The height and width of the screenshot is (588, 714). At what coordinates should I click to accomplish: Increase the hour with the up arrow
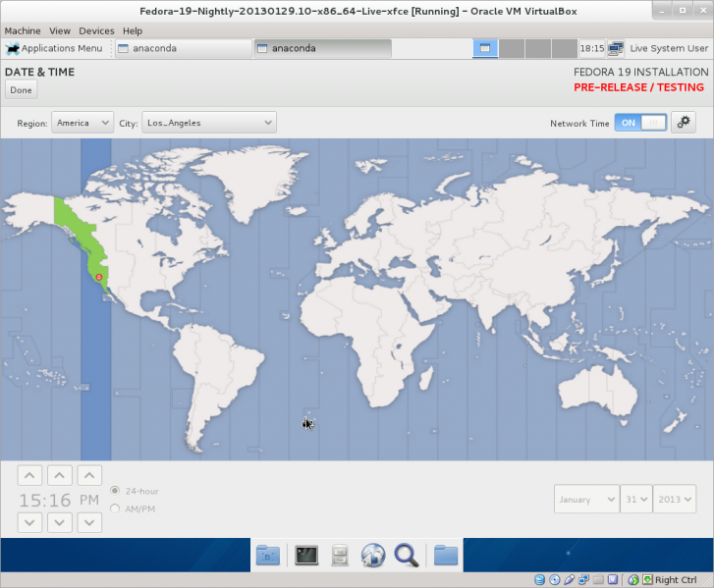pyautogui.click(x=29, y=475)
